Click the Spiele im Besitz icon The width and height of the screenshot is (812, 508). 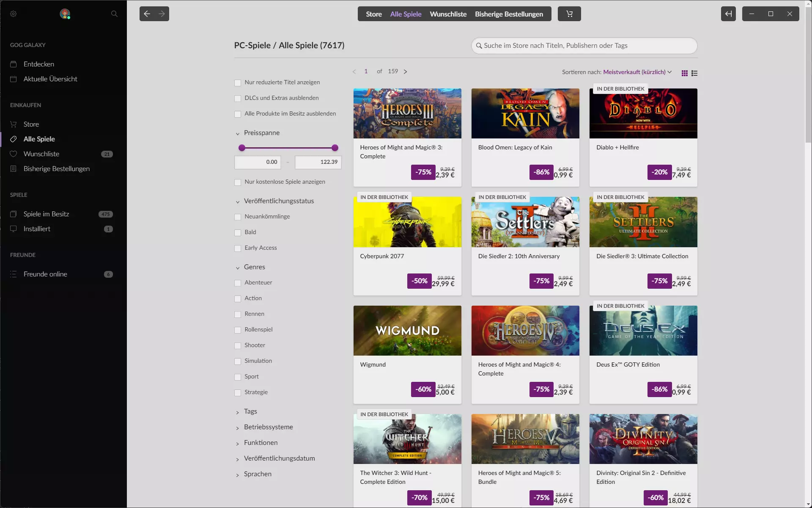tap(14, 214)
